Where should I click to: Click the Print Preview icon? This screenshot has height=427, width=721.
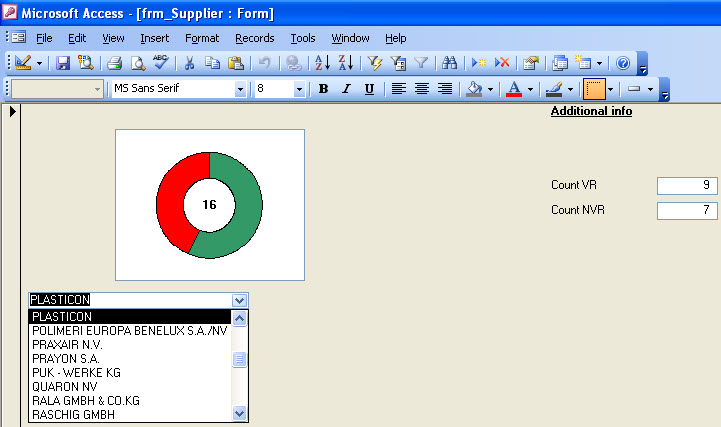pyautogui.click(x=137, y=63)
